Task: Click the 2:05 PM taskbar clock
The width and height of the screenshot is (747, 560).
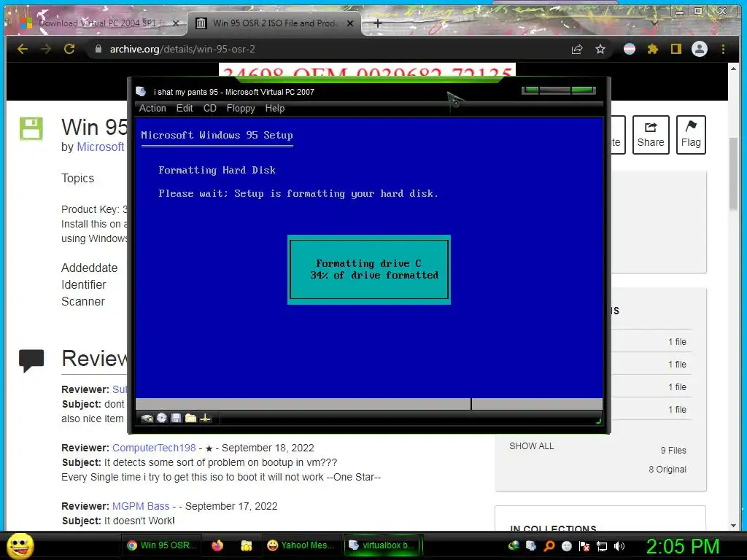Action: coord(683,545)
